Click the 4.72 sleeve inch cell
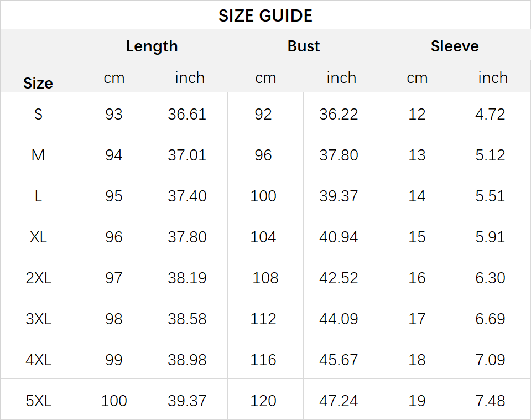531x420 pixels. (x=490, y=114)
